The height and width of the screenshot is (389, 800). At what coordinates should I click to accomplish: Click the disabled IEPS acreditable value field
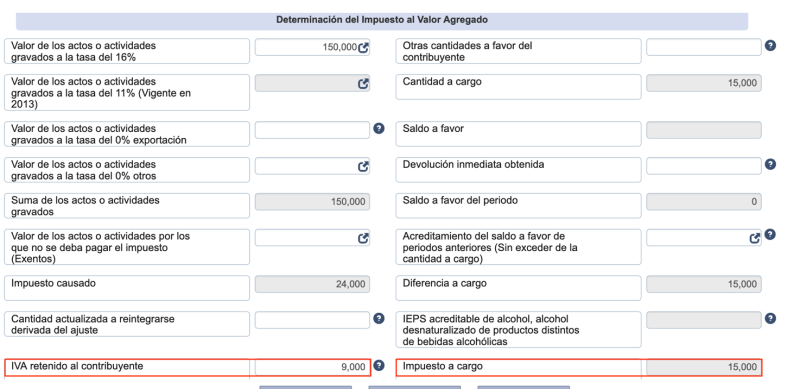pyautogui.click(x=704, y=320)
